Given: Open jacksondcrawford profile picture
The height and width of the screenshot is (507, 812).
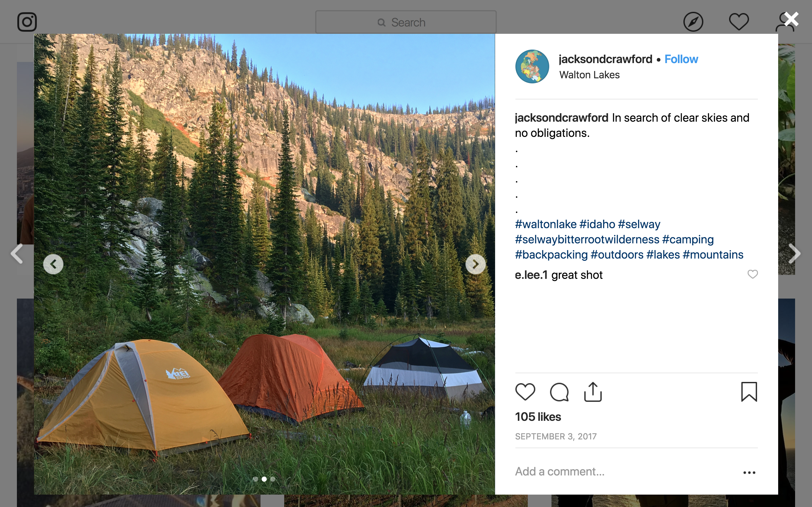Looking at the screenshot, I should point(532,66).
